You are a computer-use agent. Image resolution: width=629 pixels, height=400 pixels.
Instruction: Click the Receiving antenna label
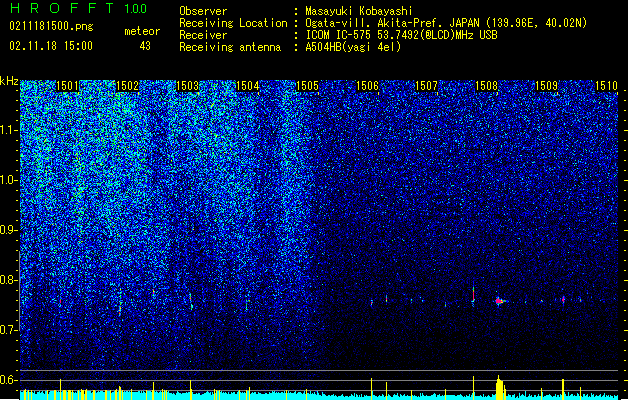230,47
